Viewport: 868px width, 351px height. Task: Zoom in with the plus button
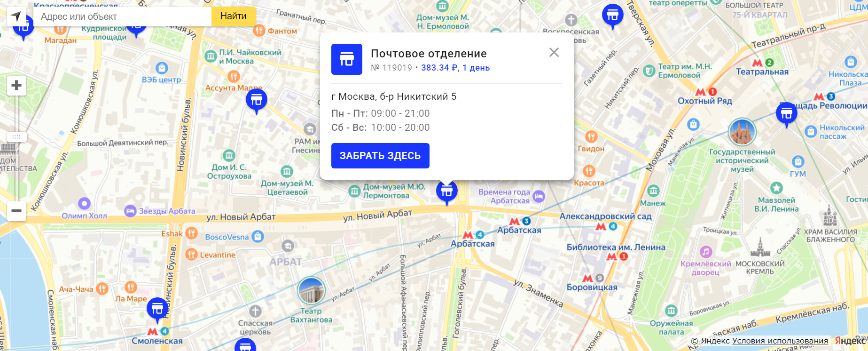point(16,86)
